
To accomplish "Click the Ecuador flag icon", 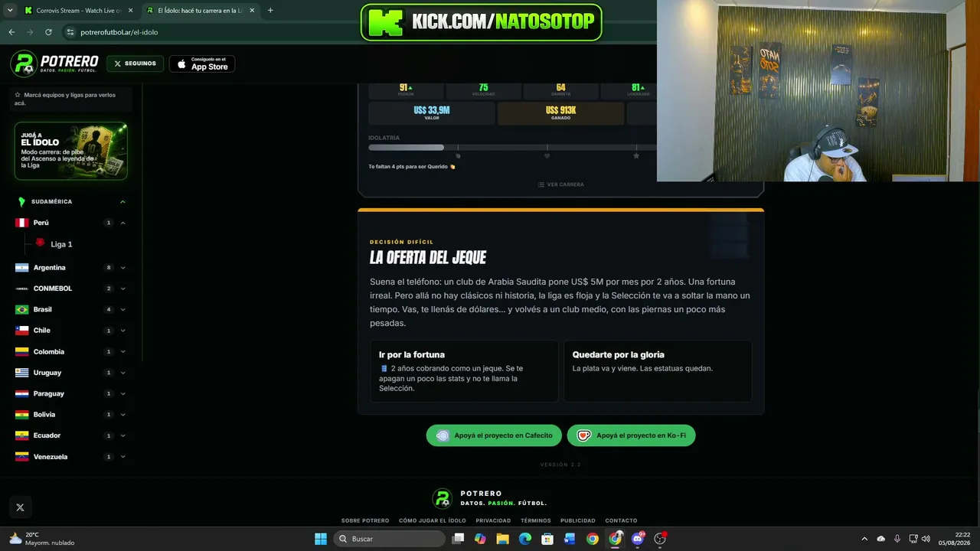I will point(21,435).
